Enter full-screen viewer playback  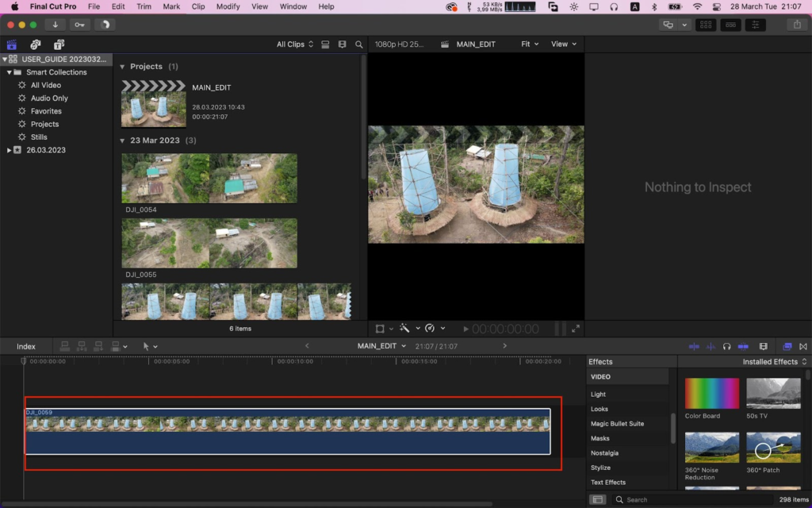576,329
